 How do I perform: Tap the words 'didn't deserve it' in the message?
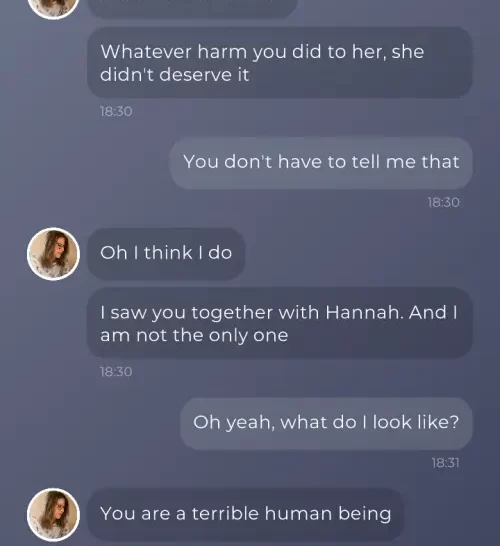(x=175, y=75)
